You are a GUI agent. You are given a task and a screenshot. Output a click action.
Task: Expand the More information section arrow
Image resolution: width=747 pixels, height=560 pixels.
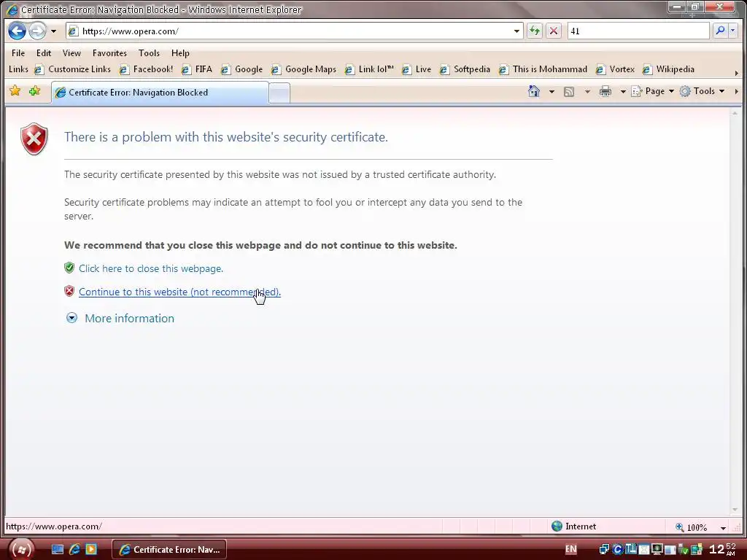pyautogui.click(x=71, y=318)
